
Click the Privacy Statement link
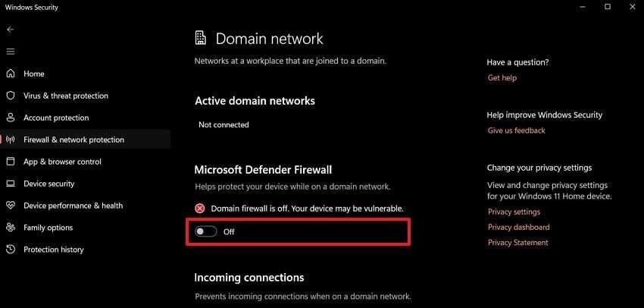click(x=517, y=243)
